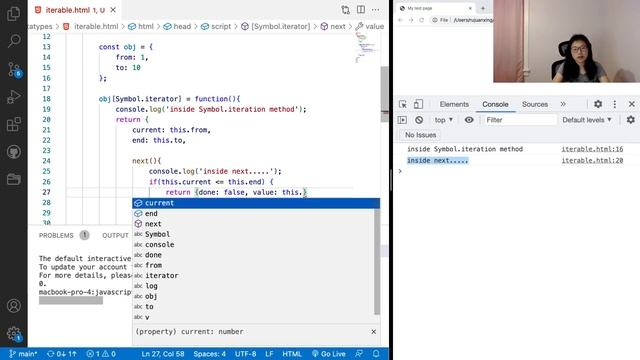Click Synchronize Changes in status bar
Screen dimensions: 640x360
62,354
